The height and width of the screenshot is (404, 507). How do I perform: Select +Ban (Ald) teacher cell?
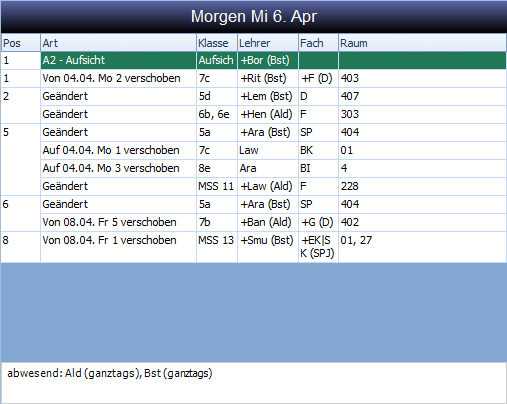click(268, 222)
